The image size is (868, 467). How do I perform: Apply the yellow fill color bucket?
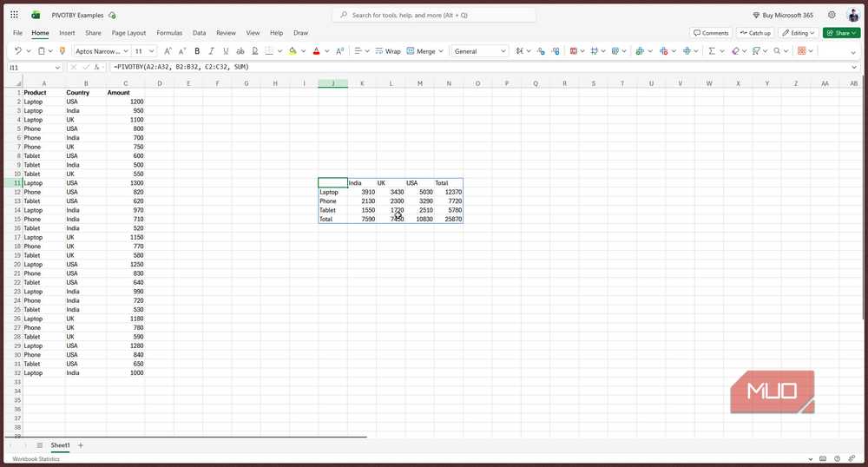click(293, 51)
